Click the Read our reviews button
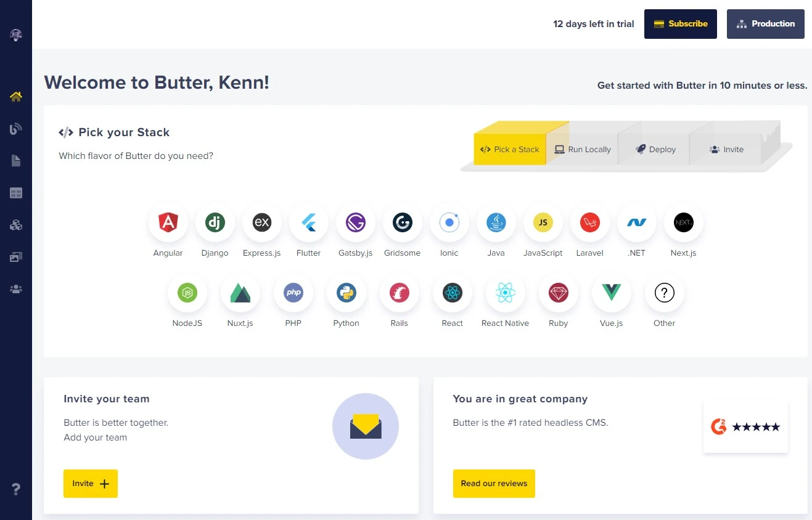 point(494,484)
